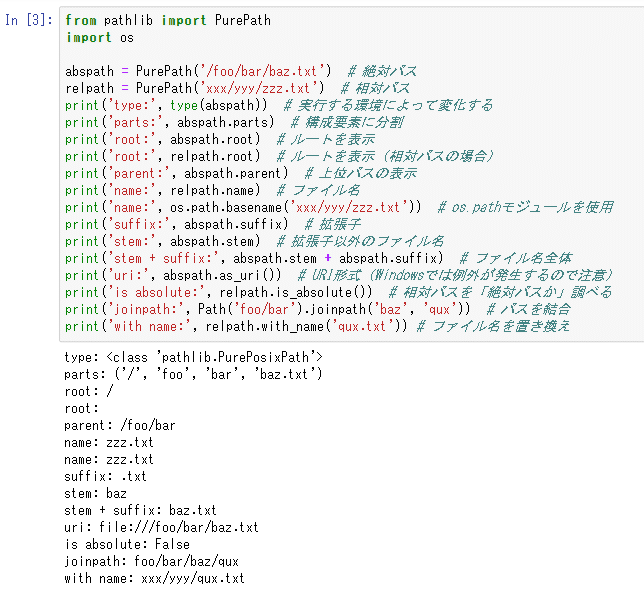
Task: Click the abspath.parts print line
Action: click(x=169, y=122)
